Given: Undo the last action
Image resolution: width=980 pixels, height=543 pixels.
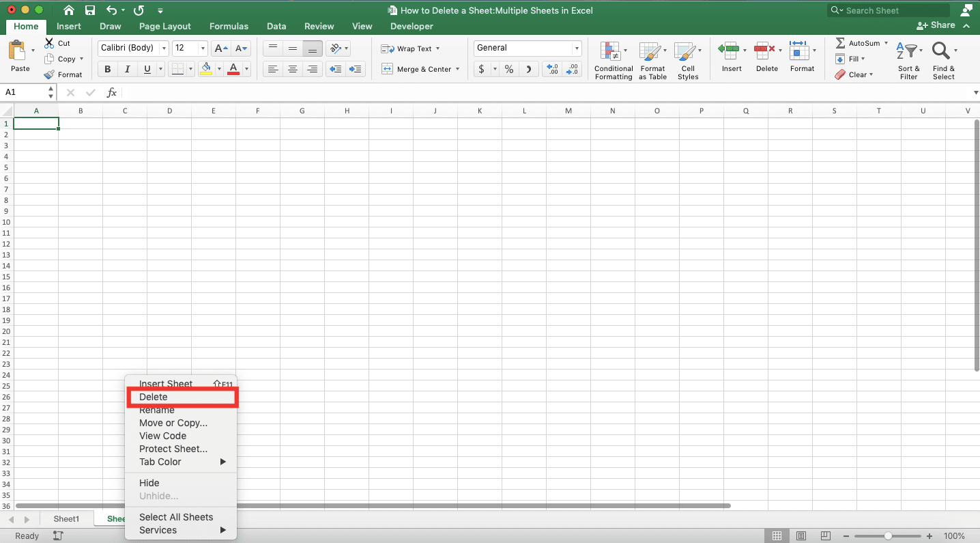Looking at the screenshot, I should pos(112,10).
